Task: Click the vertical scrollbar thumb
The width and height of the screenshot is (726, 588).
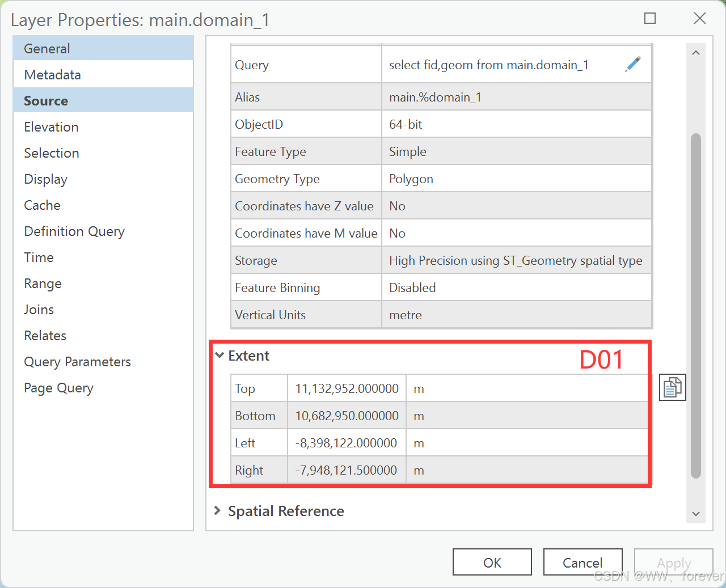Action: (x=696, y=306)
